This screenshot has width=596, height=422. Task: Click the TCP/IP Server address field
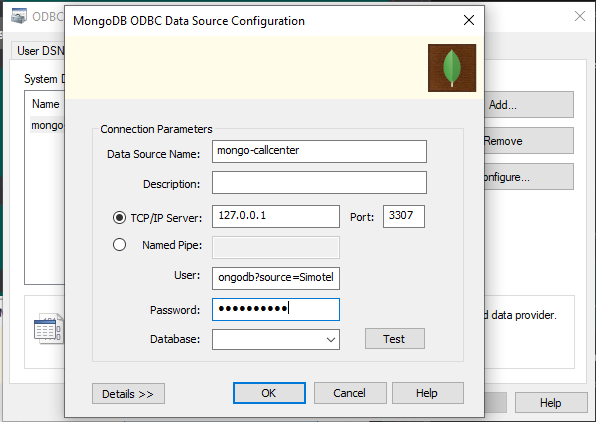(276, 216)
